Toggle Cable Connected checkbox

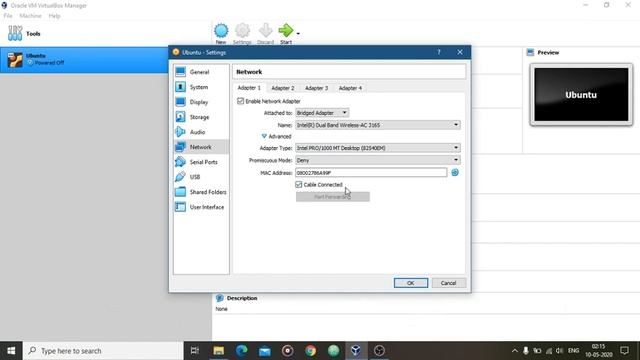tap(299, 185)
